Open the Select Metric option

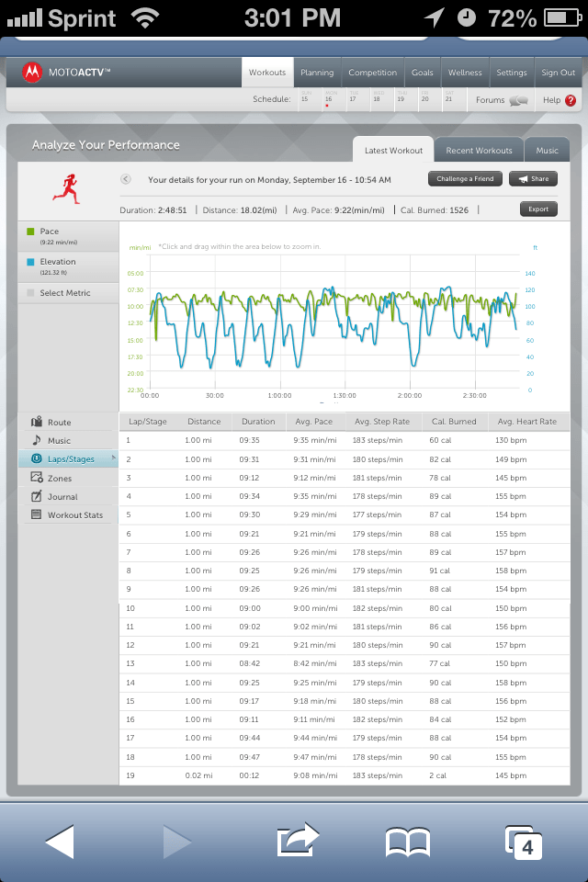pos(67,293)
